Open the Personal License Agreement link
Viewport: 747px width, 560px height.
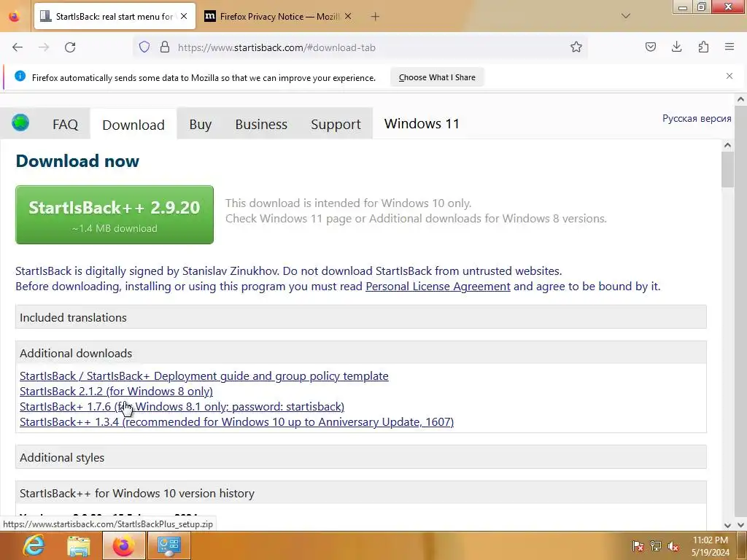click(x=438, y=286)
